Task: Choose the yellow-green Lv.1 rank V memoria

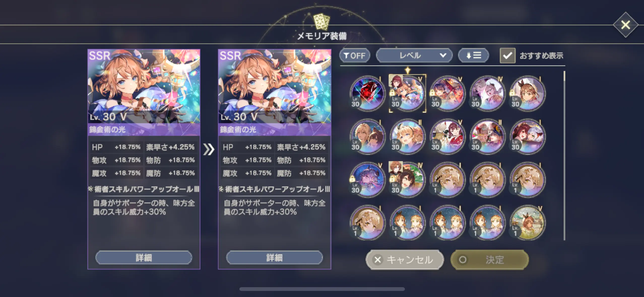Action: point(528,223)
